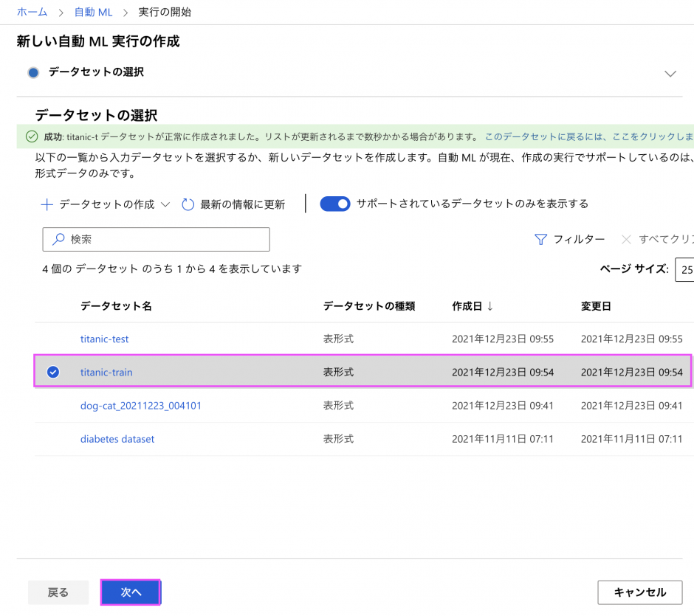
Task: Click 作成日 09:41 cell of dog-cat row
Action: coord(503,406)
